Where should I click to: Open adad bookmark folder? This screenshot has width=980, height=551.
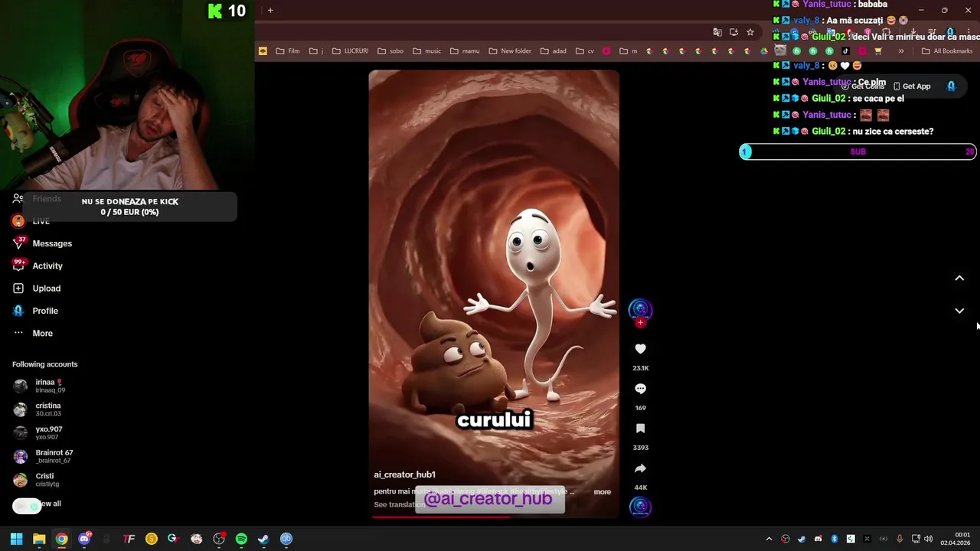pos(554,51)
